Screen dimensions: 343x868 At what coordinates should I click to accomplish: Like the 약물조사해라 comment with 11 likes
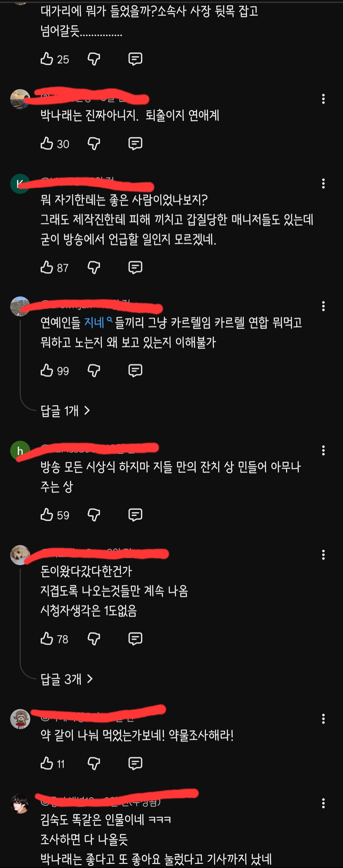click(47, 764)
